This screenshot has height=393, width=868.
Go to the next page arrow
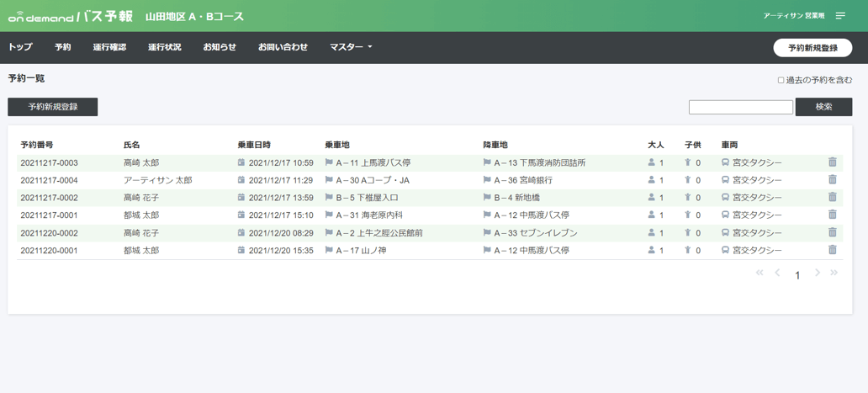click(817, 273)
